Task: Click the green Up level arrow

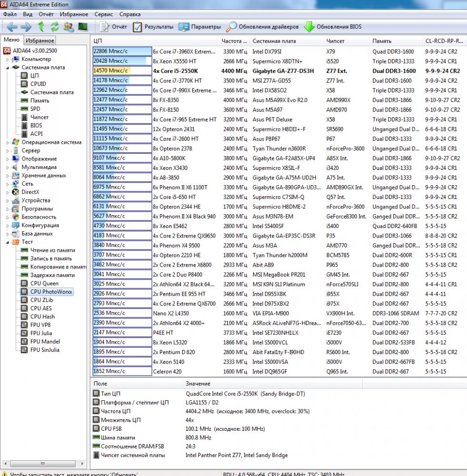Action: tap(41, 27)
